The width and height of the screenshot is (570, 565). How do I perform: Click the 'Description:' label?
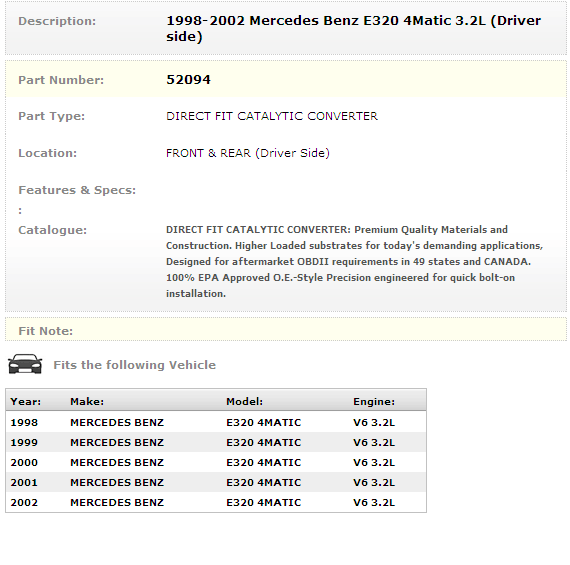57,21
